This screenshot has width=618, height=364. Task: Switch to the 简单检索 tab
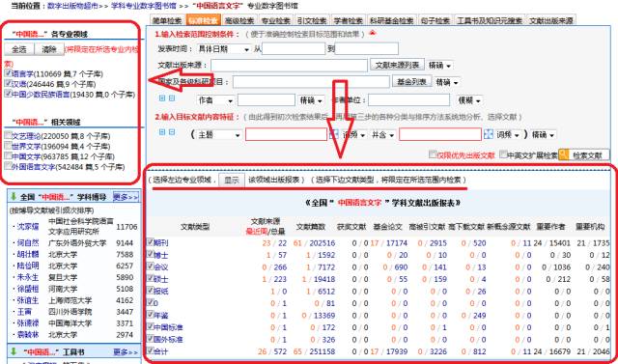[167, 20]
